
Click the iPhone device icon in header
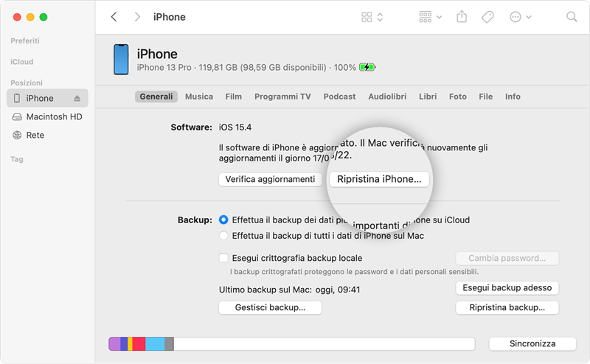point(120,60)
